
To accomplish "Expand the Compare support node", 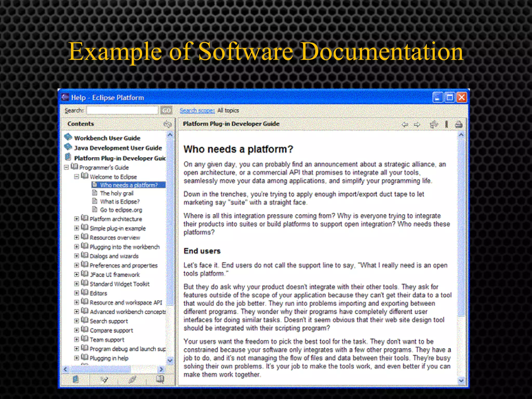I will pos(76,330).
